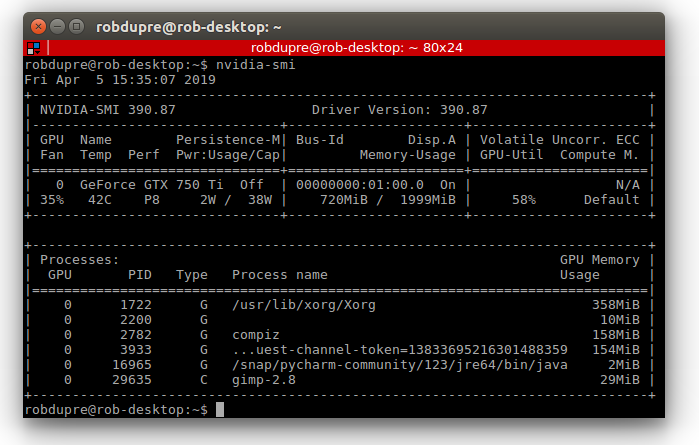Click the 29MiB memory value
This screenshot has width=699, height=445.
(x=619, y=380)
